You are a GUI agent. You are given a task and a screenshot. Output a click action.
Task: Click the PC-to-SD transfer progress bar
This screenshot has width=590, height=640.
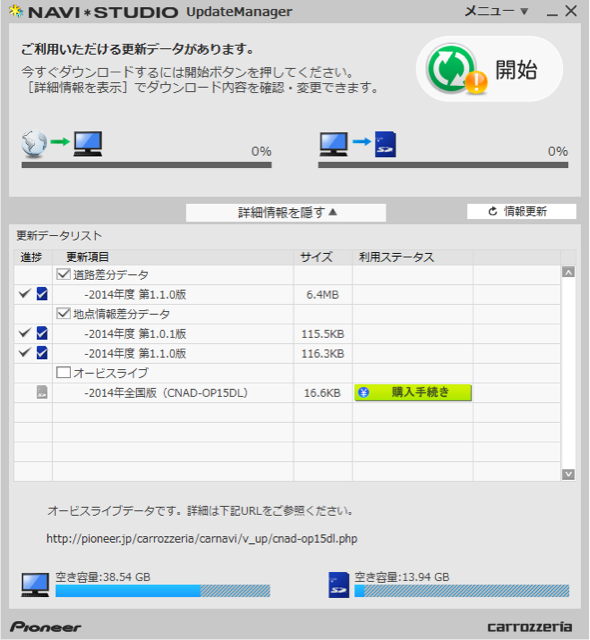tap(443, 165)
